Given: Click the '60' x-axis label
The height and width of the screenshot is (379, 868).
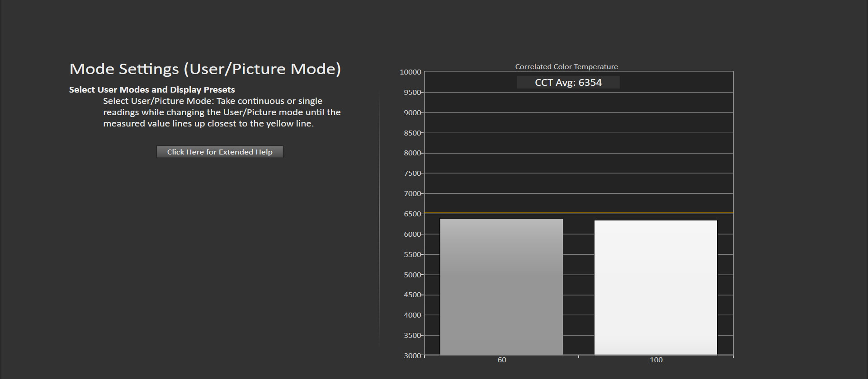Looking at the screenshot, I should tap(502, 360).
